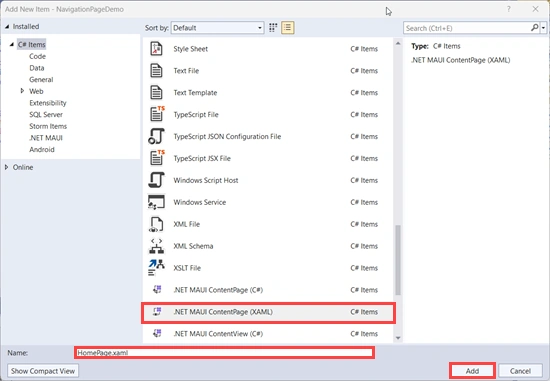The image size is (550, 381).
Task: Select the Code category
Action: [38, 56]
